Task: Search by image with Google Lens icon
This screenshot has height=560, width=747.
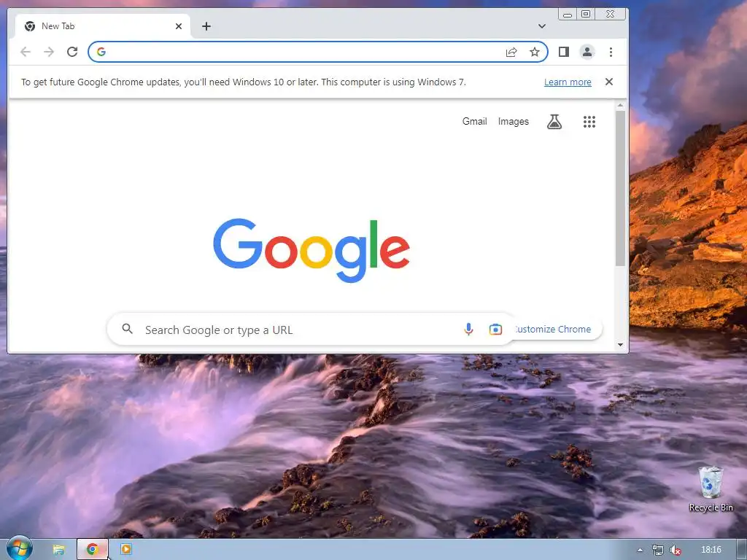Action: pos(495,329)
